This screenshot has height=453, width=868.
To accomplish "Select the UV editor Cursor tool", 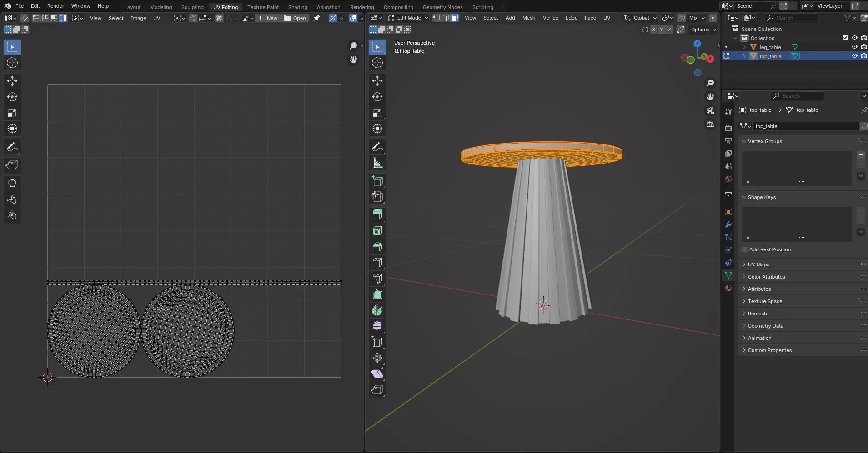I will tap(12, 63).
